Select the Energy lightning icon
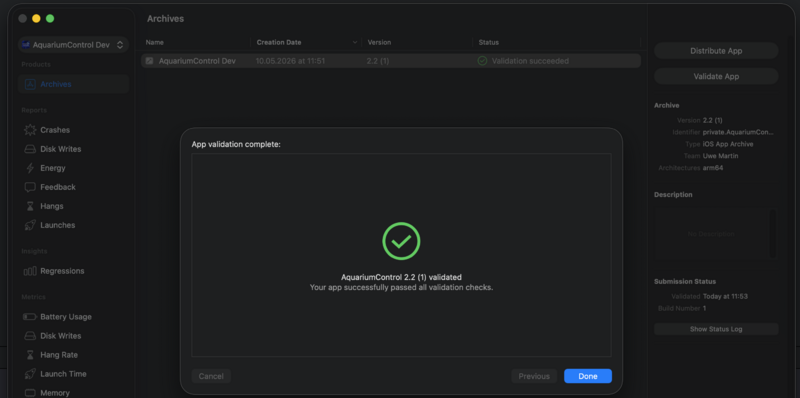The height and width of the screenshot is (398, 800). 30,168
